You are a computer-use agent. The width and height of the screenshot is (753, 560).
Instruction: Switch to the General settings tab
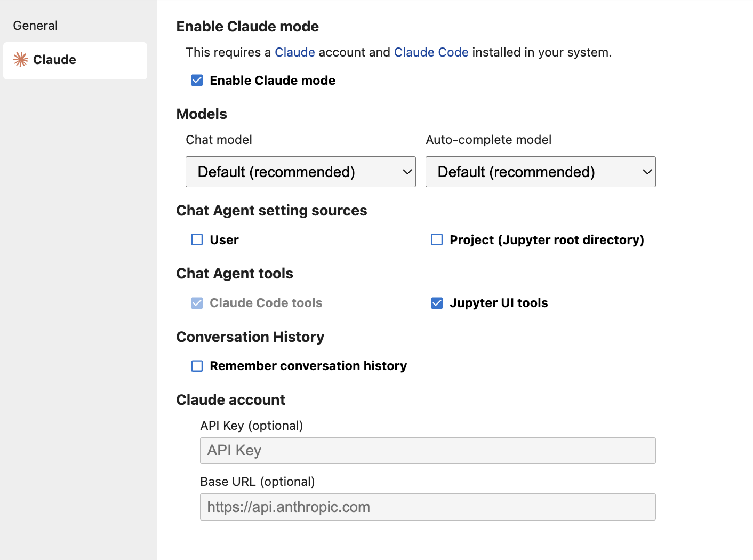[35, 26]
